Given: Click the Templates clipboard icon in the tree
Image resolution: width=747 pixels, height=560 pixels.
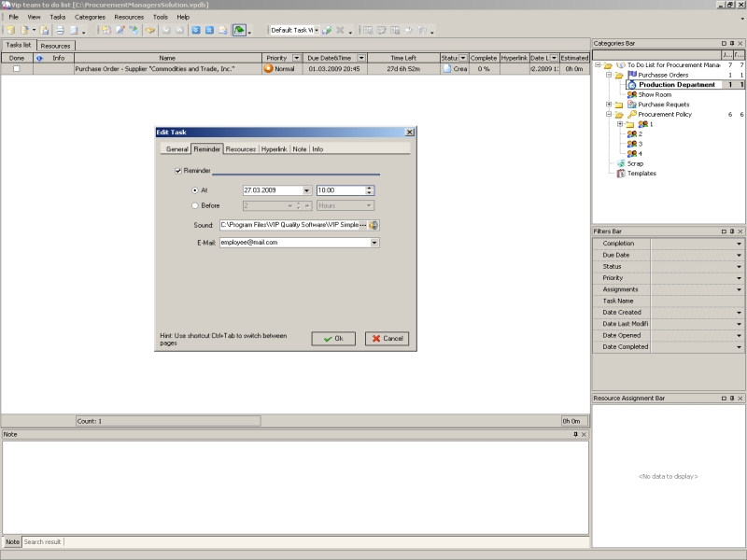Looking at the screenshot, I should point(620,174).
